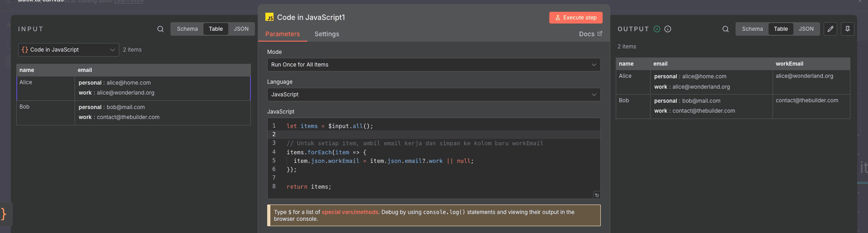Viewport: 868px width, 233px height.
Task: Click the return items line in the code editor
Action: pyautogui.click(x=309, y=187)
